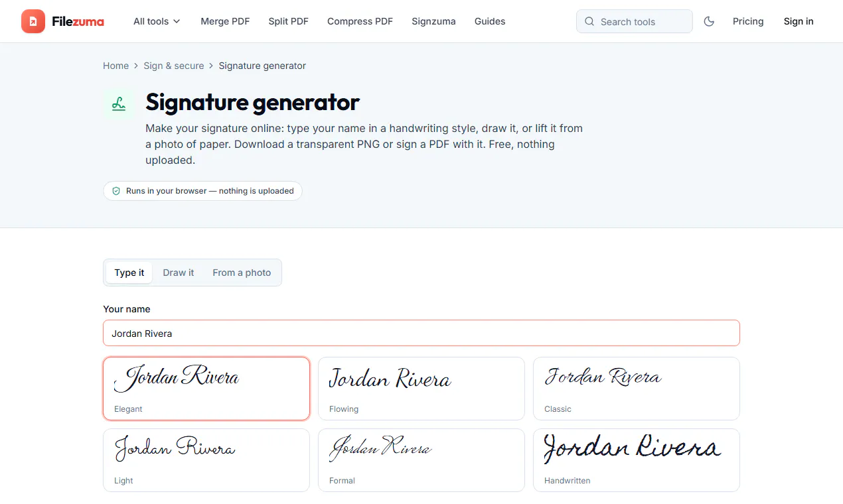Switch to From a photo tab
This screenshot has height=504, width=843.
point(242,273)
